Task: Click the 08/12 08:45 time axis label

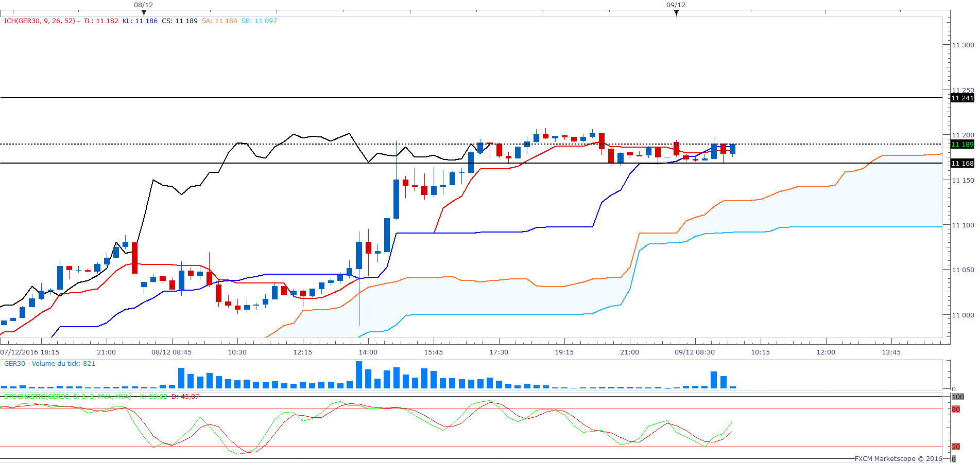Action: pos(171,352)
